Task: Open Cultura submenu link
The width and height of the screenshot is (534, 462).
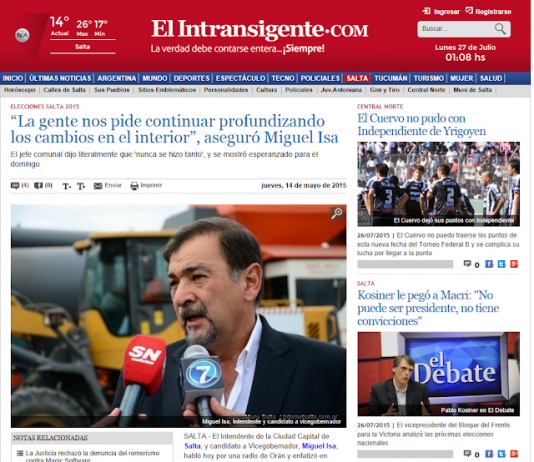Action: coord(267,90)
